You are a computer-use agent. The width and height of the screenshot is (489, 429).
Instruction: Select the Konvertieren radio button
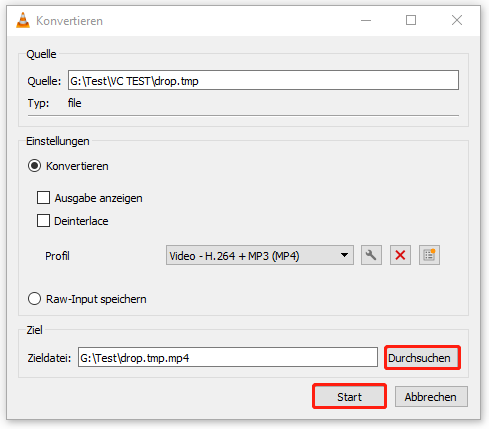[35, 166]
